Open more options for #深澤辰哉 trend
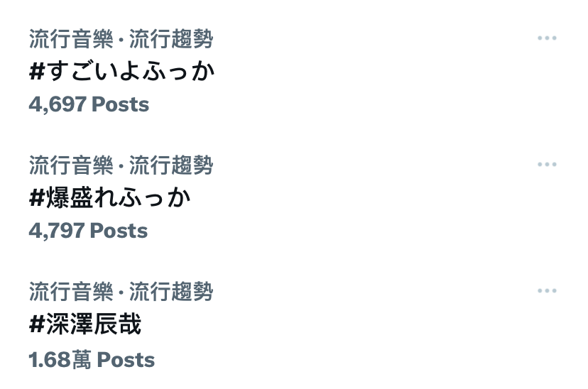588x389 pixels. click(x=547, y=290)
